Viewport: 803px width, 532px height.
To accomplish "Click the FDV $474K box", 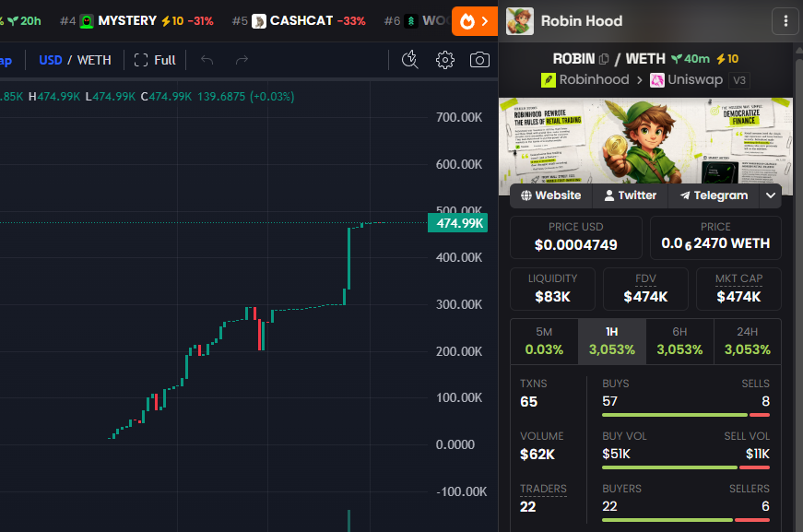I will pos(645,289).
